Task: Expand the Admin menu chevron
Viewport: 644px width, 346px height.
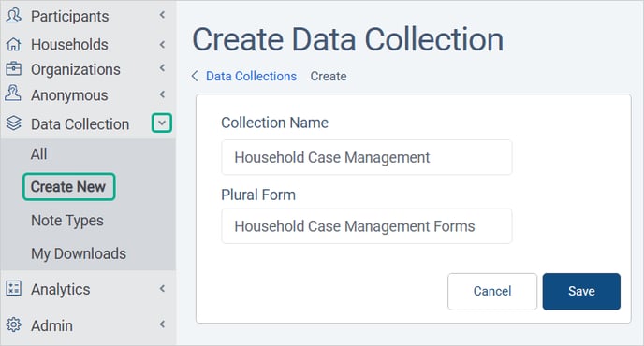Action: pos(162,324)
